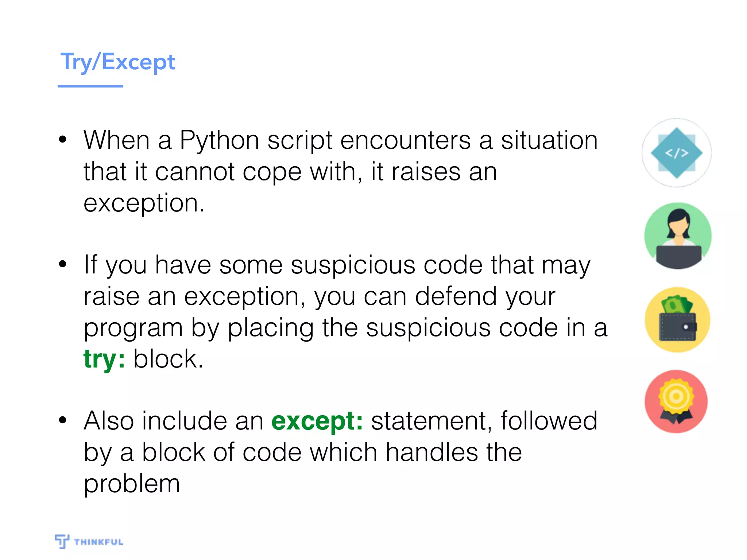Click the first bullet point dot
This screenshot has width=747, height=560.
click(63, 140)
